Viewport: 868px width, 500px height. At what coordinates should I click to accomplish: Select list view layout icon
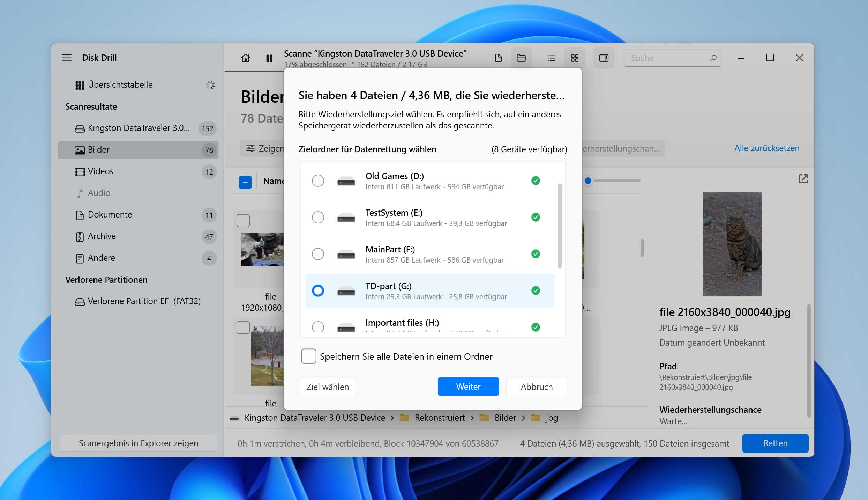click(x=551, y=58)
